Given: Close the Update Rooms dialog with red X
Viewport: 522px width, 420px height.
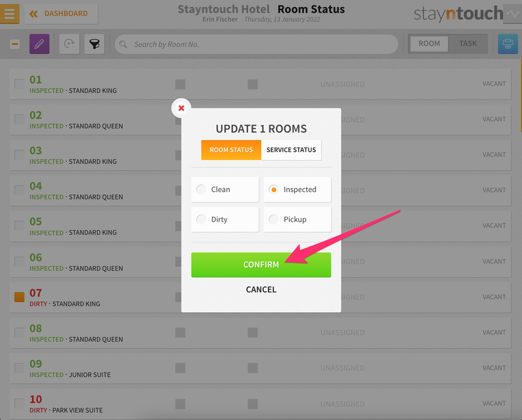Looking at the screenshot, I should pos(181,108).
